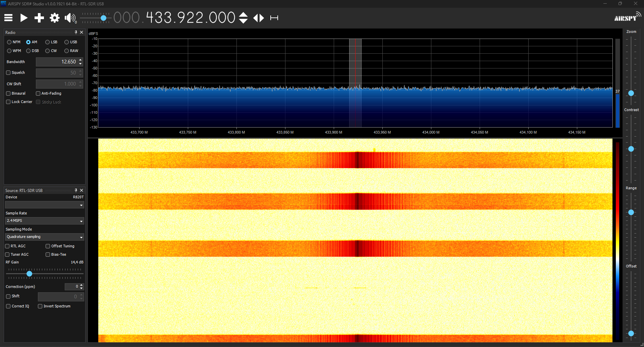Close the Source RTL-SDR USB panel
The image size is (644, 347).
point(82,190)
